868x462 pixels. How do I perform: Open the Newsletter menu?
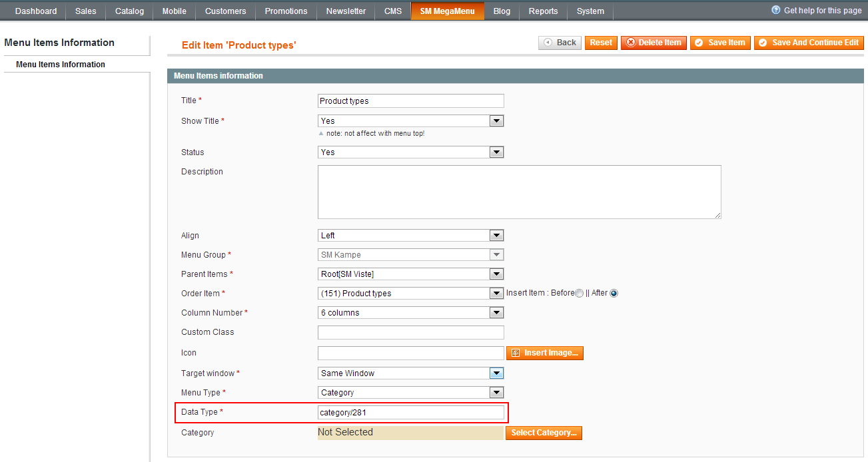click(x=346, y=11)
